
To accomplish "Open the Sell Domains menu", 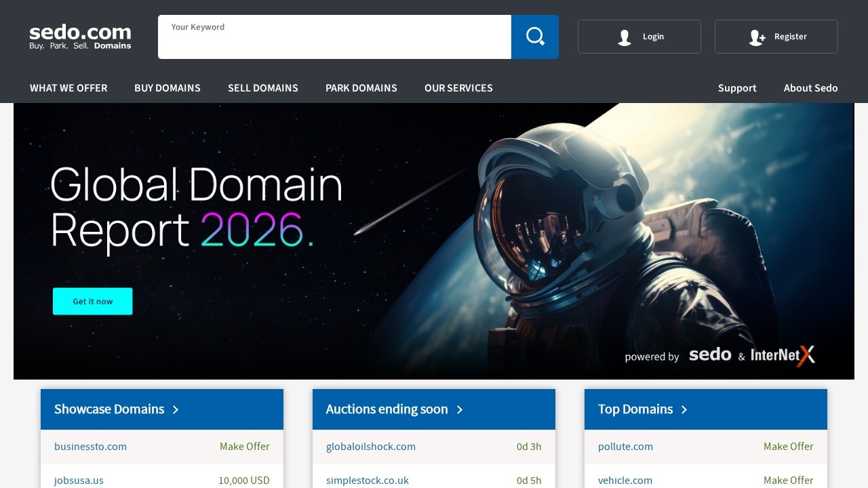I will click(x=263, y=88).
